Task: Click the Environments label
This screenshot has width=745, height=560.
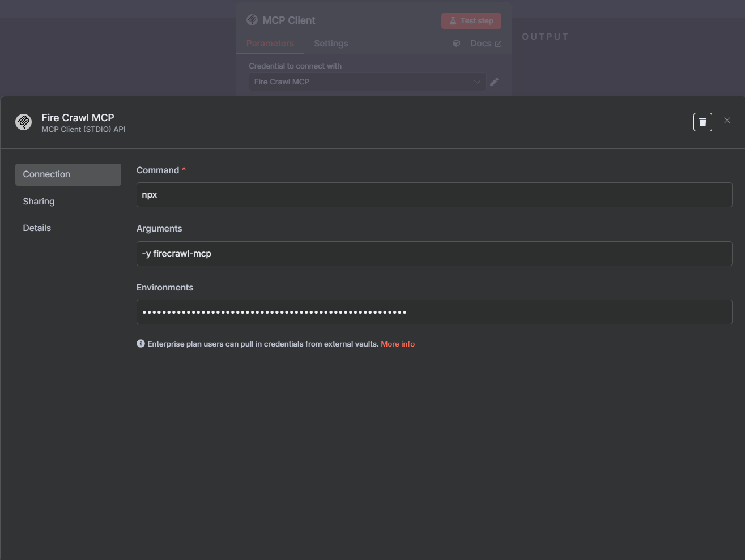Action: (165, 287)
